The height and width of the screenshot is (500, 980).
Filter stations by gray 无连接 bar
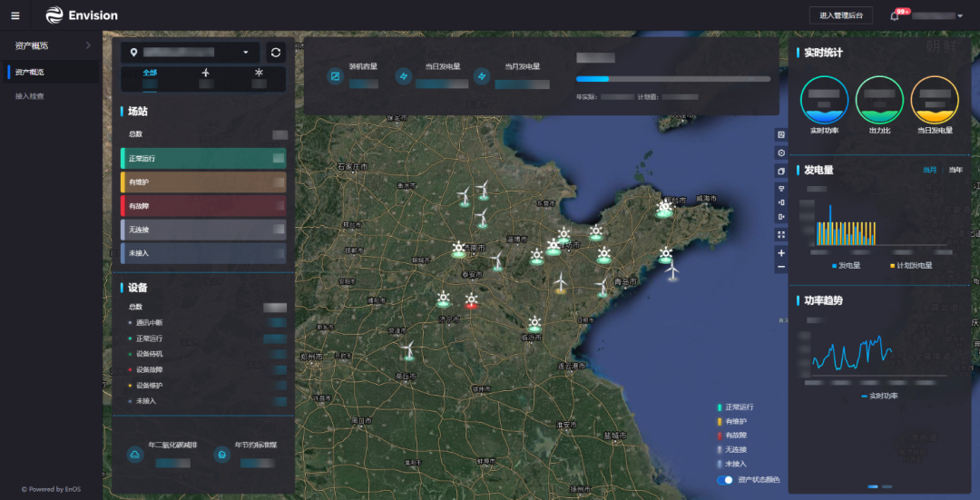coord(203,230)
